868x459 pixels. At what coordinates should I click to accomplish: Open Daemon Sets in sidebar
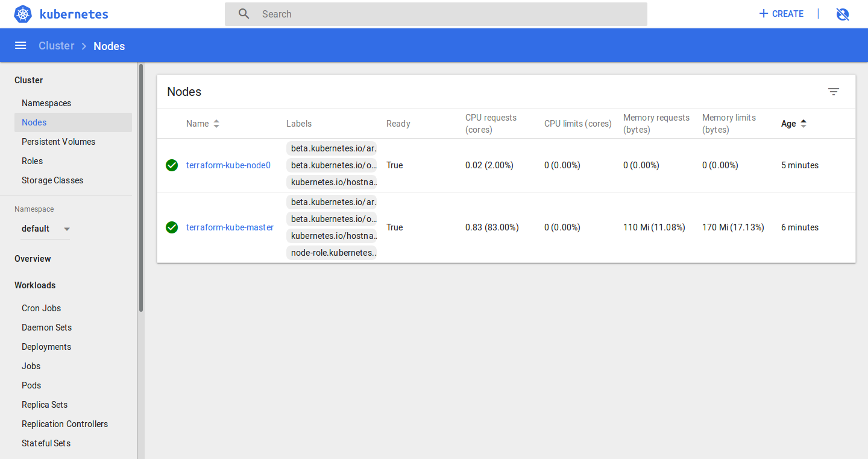click(x=47, y=328)
